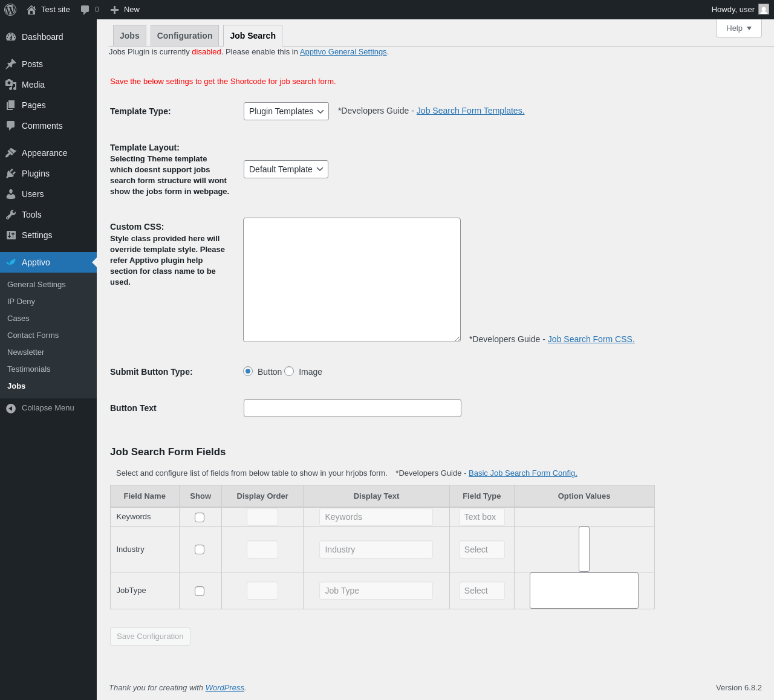The image size is (774, 700).
Task: Focus Keywords Display Order field
Action: (262, 517)
